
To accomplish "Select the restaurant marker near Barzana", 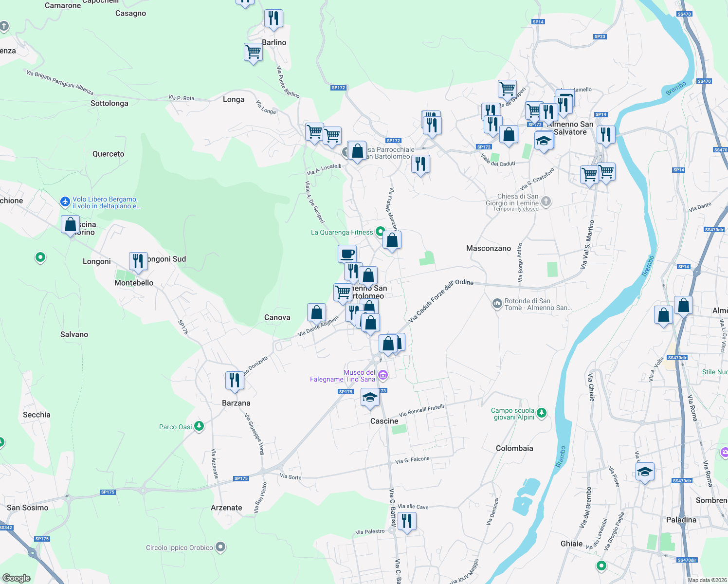I will point(235,380).
